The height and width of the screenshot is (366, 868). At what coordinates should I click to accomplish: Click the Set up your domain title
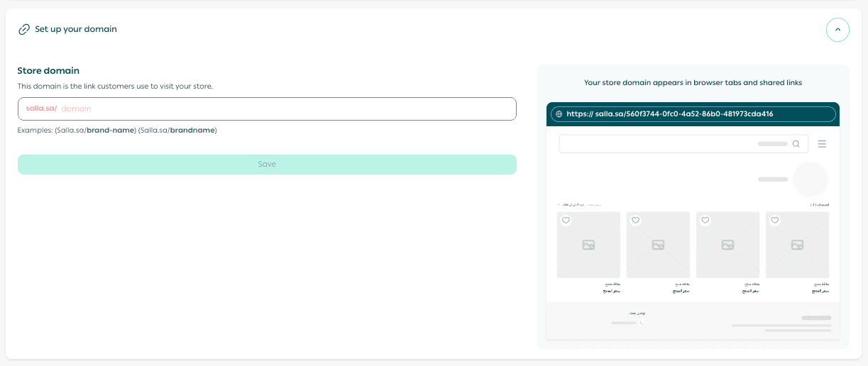click(76, 30)
